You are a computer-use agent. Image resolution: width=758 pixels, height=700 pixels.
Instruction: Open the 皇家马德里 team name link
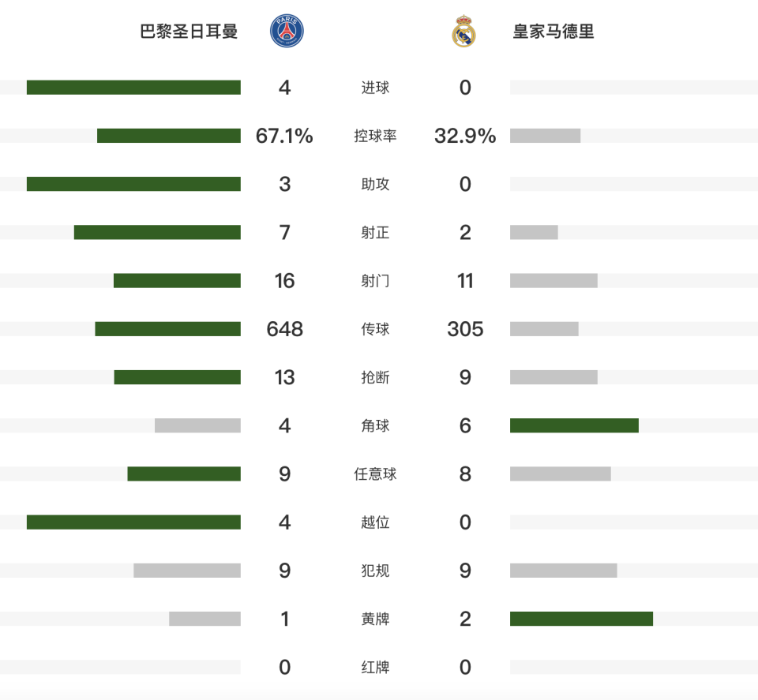tap(553, 32)
